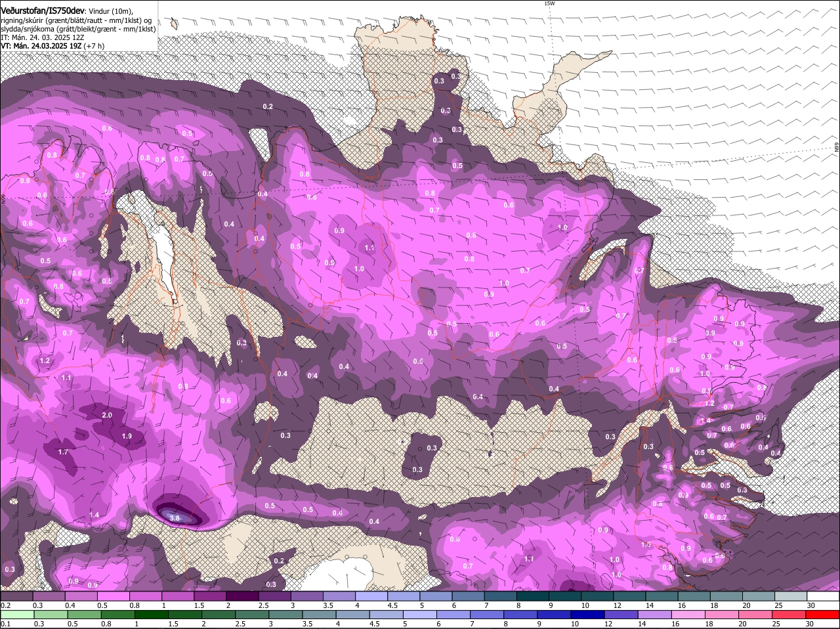This screenshot has height=629, width=840.
Task: Click the 2.0 precipitation value on the map
Action: (x=108, y=415)
